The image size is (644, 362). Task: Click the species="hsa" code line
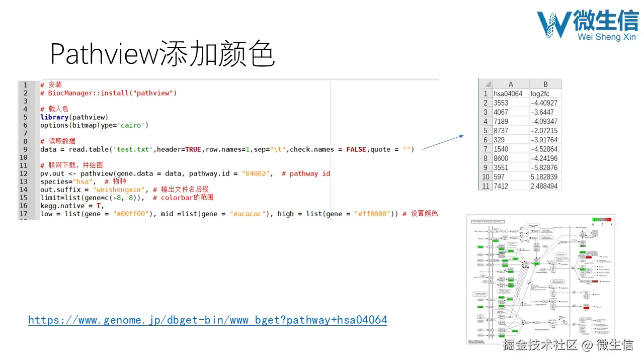click(x=83, y=182)
